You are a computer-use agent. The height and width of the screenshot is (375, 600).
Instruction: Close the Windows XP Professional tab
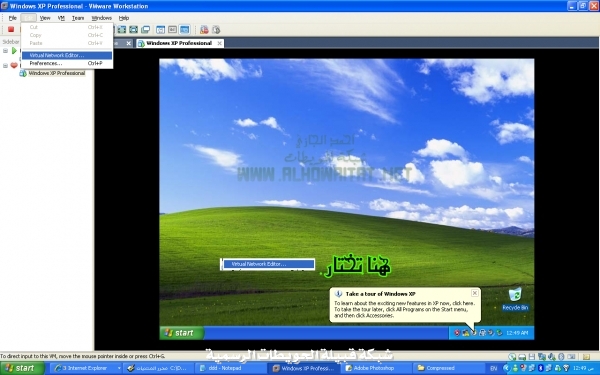(220, 43)
